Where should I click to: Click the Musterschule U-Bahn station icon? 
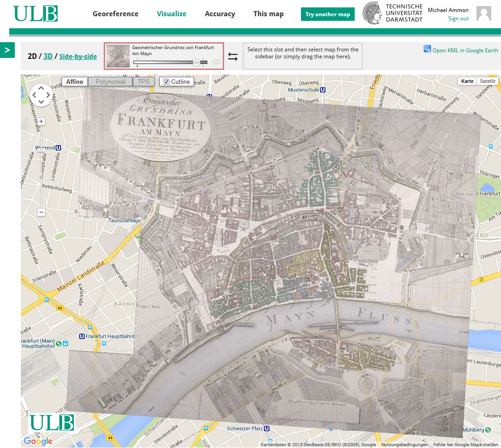(323, 90)
